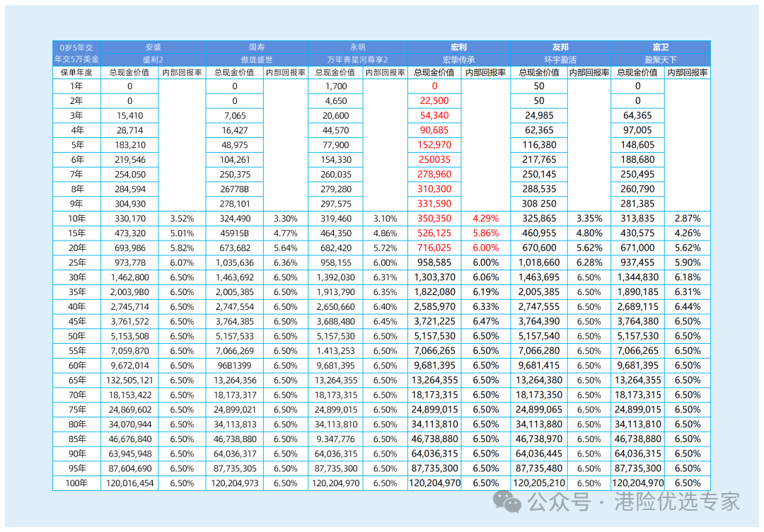Select the red value '152,970'
764x532 pixels.
pos(434,145)
